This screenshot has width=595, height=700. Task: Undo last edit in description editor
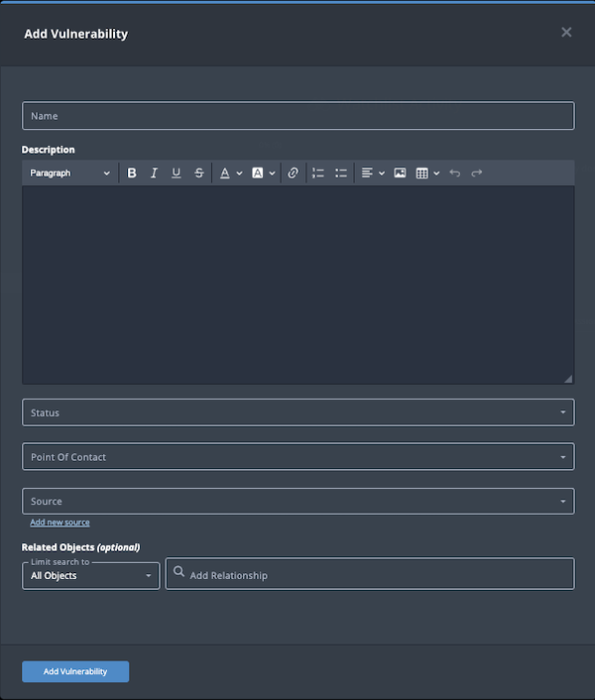(455, 173)
